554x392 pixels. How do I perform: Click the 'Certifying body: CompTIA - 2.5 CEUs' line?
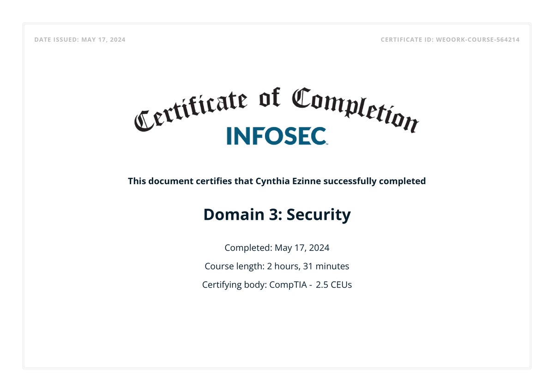click(277, 285)
